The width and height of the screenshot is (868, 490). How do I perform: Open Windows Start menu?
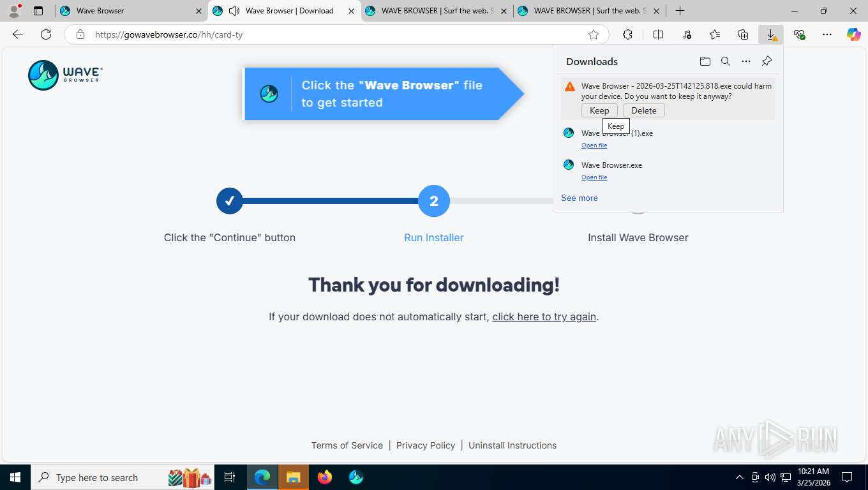[x=15, y=477]
